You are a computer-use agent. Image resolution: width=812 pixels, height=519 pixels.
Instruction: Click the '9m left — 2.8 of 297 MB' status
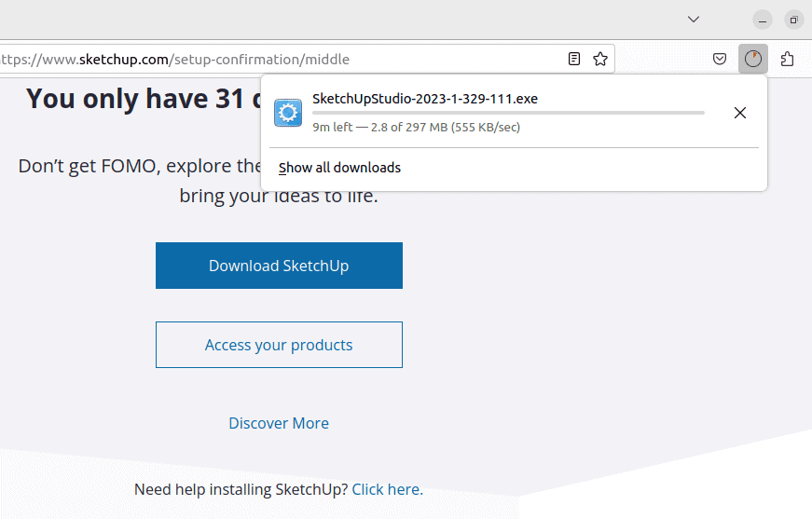point(417,128)
